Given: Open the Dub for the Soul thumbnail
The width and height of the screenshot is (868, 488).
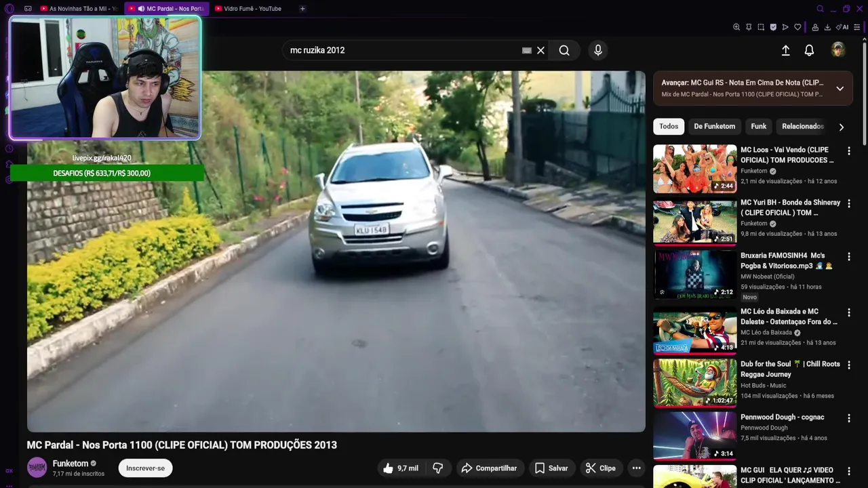Looking at the screenshot, I should pos(694,382).
